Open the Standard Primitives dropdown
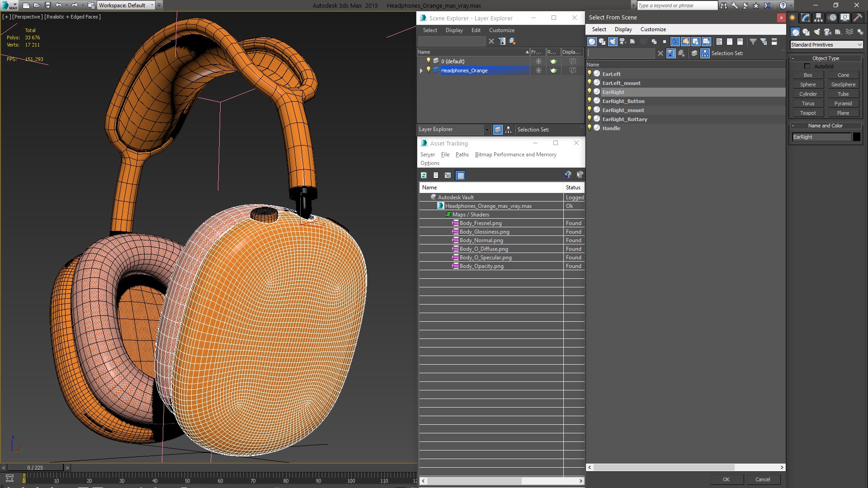Viewport: 868px width, 488px height. coord(826,45)
